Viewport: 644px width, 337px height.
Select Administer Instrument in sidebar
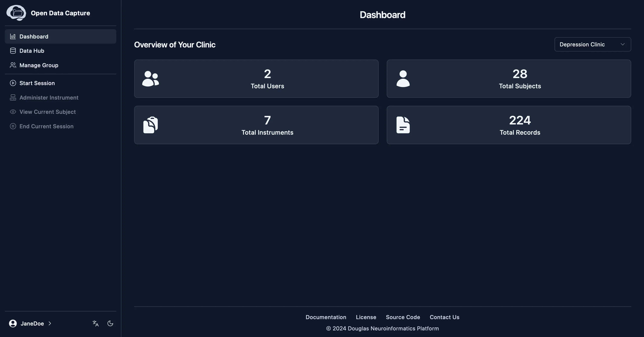tap(60, 97)
